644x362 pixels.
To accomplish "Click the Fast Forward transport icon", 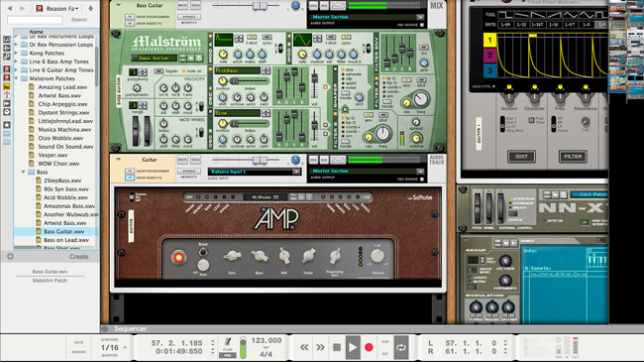I will coord(320,347).
